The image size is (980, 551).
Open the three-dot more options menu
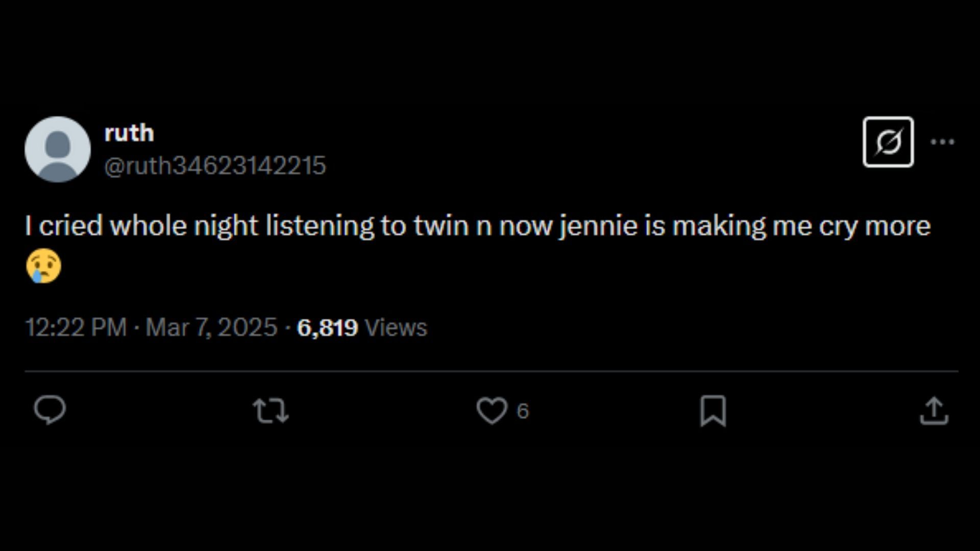click(x=942, y=142)
